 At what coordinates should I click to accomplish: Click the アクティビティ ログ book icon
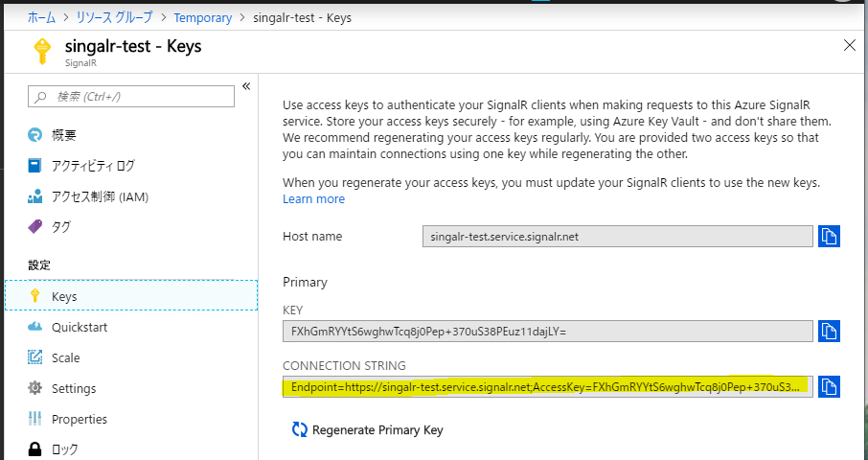click(34, 165)
